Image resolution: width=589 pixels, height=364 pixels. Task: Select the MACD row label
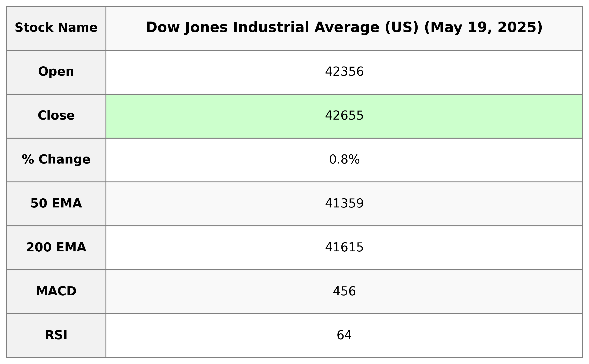click(56, 291)
